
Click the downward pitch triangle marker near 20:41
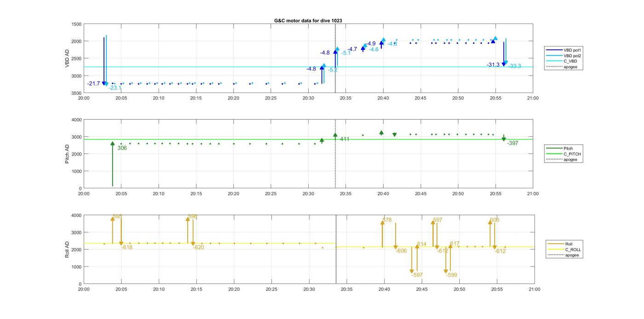395,135
